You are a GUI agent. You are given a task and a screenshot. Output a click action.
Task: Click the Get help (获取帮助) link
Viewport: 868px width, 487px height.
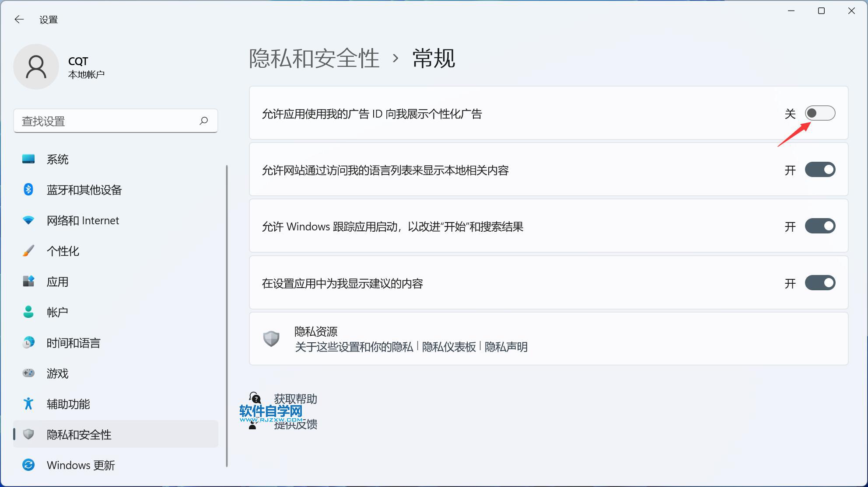(x=295, y=399)
